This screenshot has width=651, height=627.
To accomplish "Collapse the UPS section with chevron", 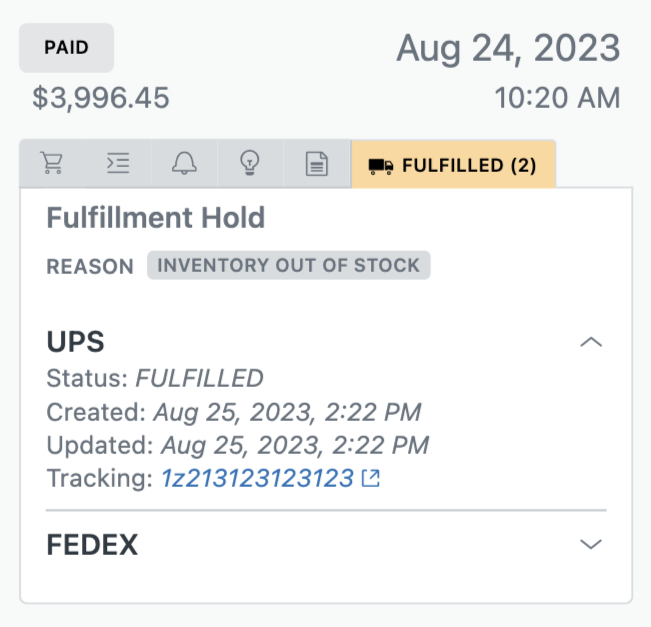I will click(591, 342).
